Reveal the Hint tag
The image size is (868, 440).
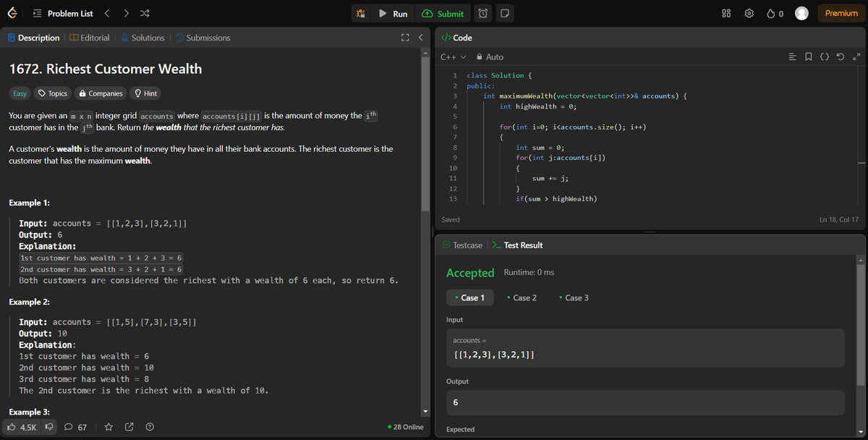[x=145, y=93]
